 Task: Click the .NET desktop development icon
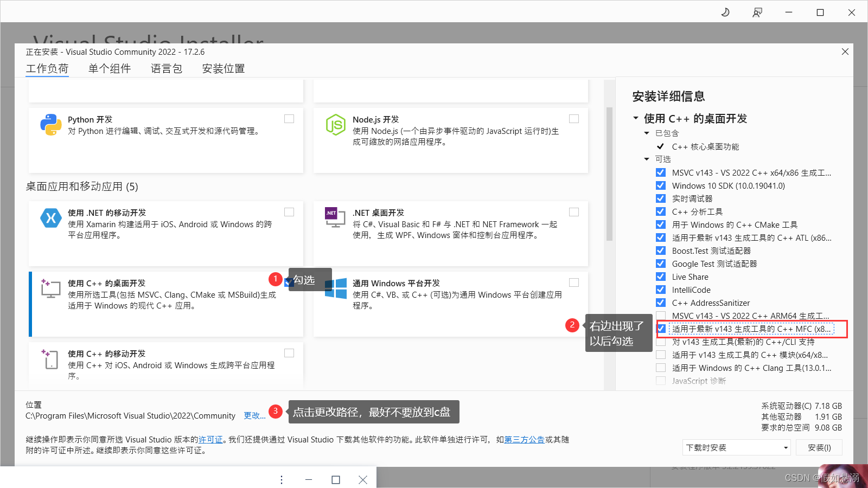(x=335, y=217)
